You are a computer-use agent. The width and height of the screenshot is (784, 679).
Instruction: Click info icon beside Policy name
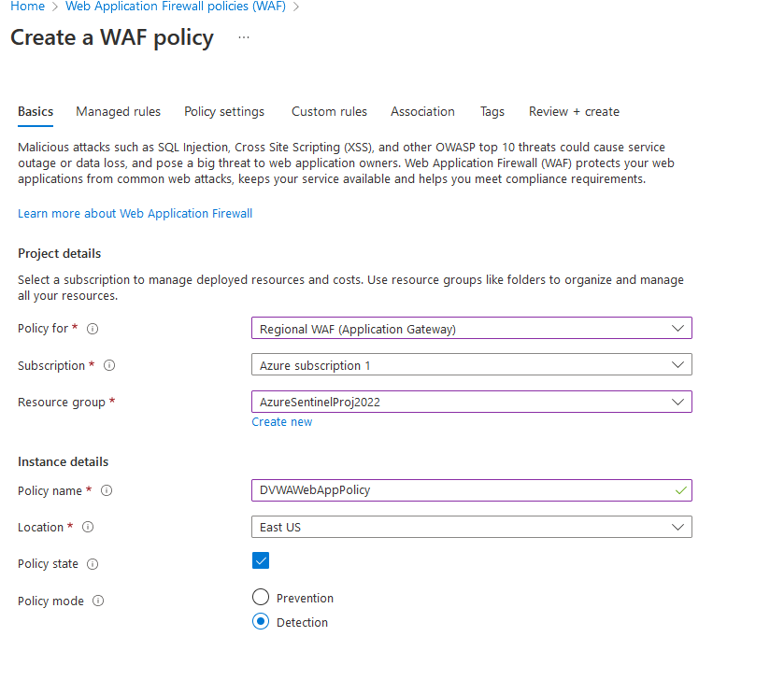(107, 490)
